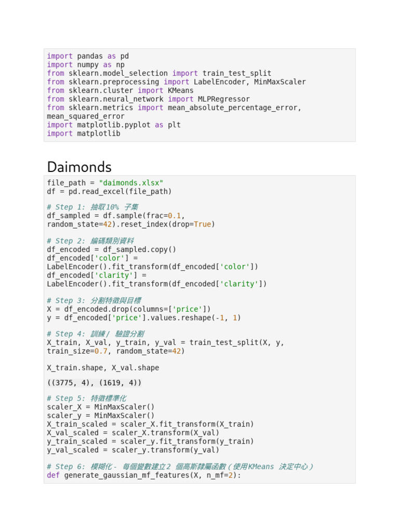This screenshot has height=532, width=399.
Task: Click the "import pandas as pd" line
Action: (x=88, y=56)
